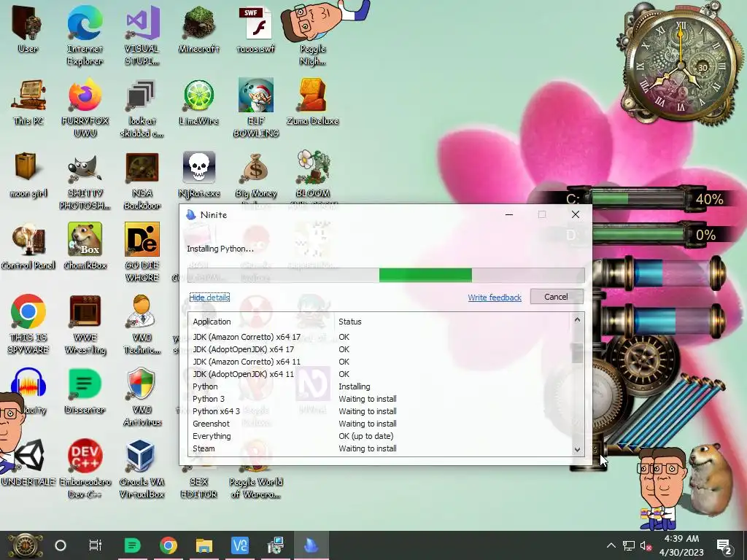747x560 pixels.
Task: Open the User folder desktop icon
Action: (x=28, y=29)
